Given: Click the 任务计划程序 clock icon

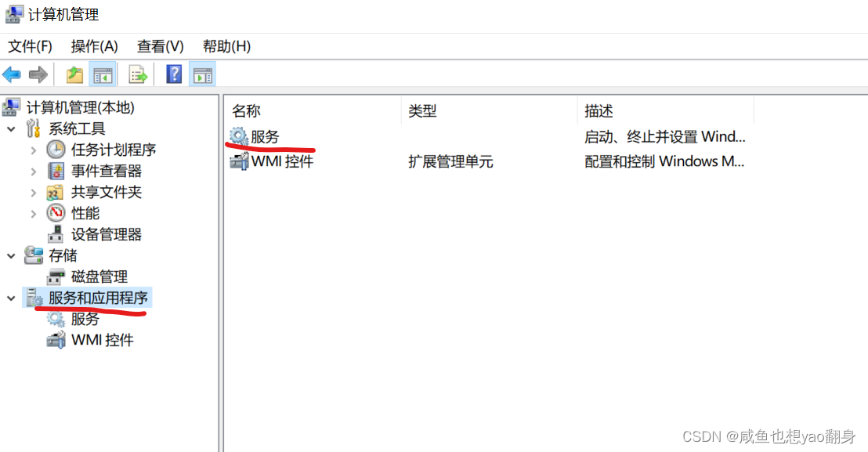Looking at the screenshot, I should point(56,150).
